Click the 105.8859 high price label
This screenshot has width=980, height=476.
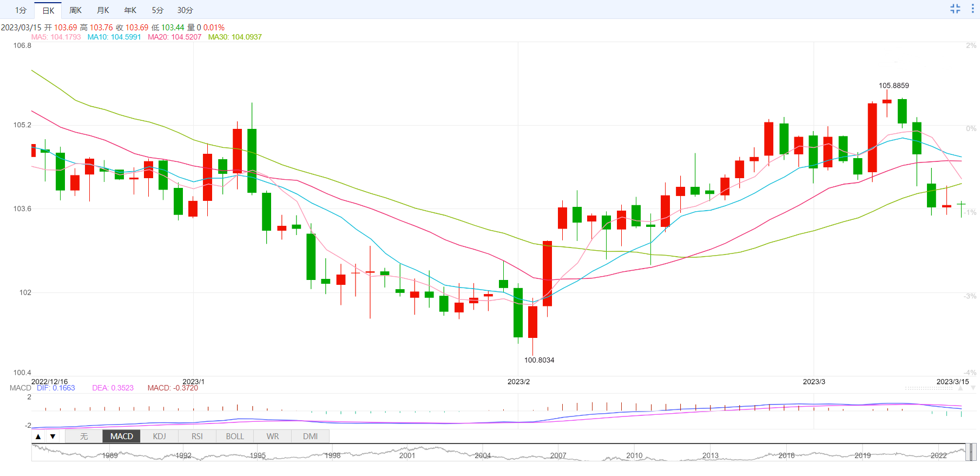(x=894, y=86)
